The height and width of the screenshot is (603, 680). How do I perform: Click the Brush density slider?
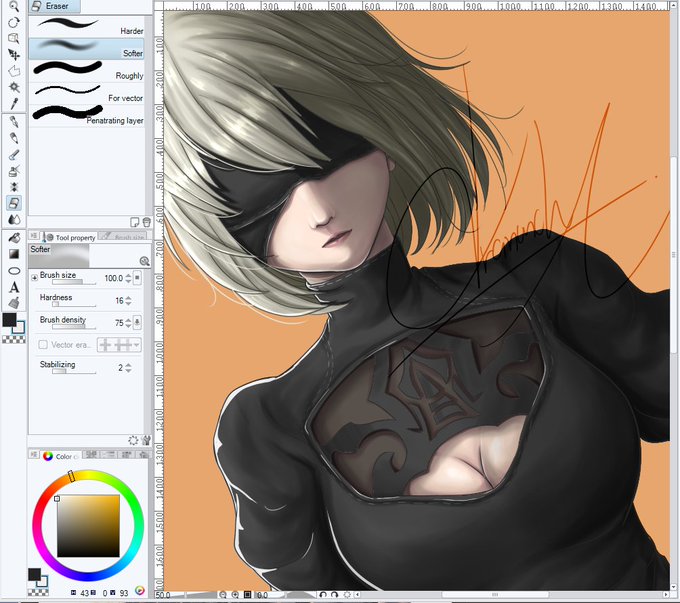coord(74,327)
